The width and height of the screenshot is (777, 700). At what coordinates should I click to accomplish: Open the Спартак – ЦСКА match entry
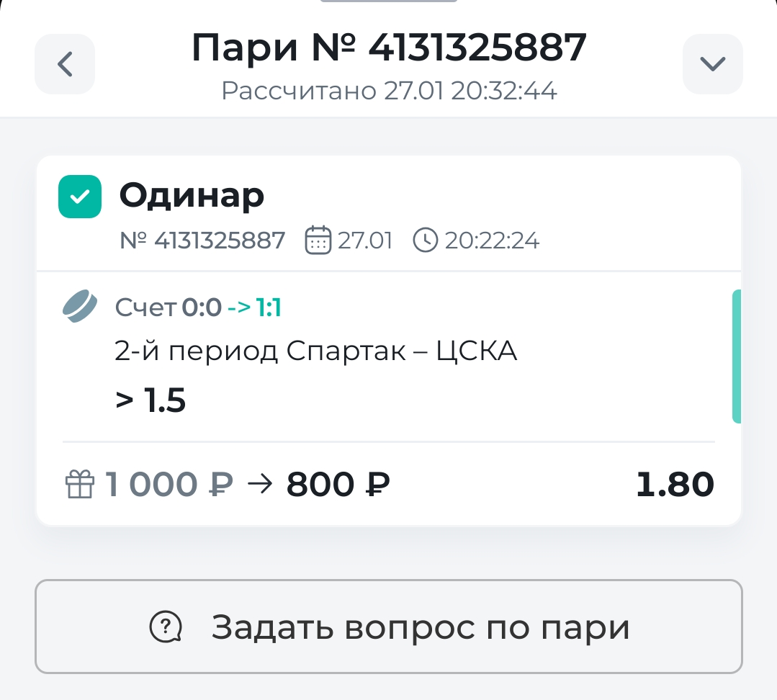tap(315, 350)
